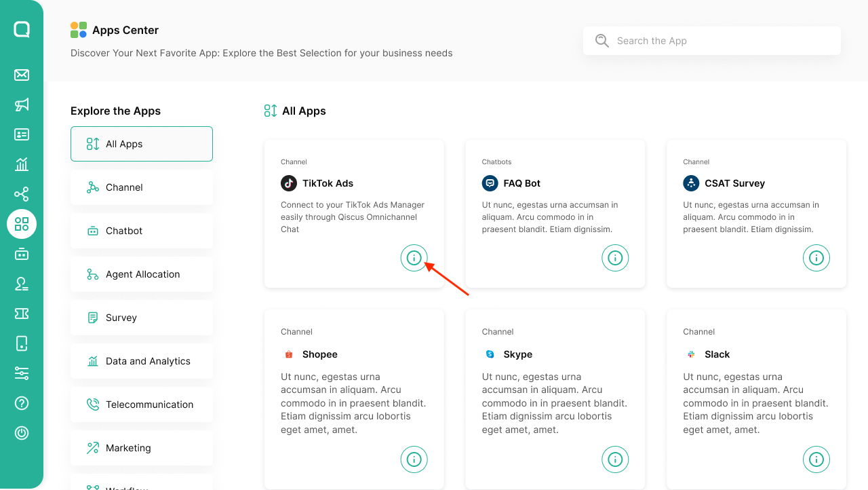
Task: Click the Skype app logo
Action: pyautogui.click(x=490, y=354)
